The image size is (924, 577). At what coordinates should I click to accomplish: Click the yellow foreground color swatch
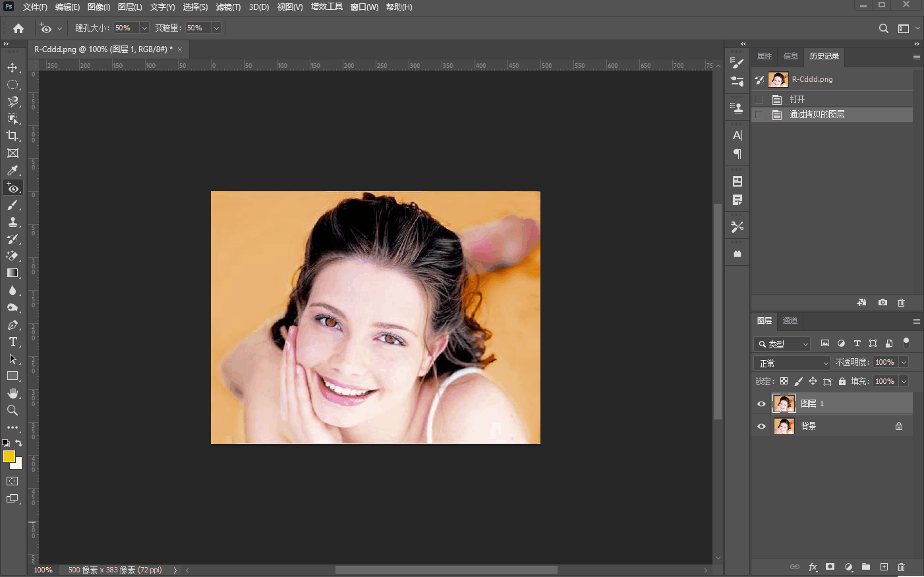coord(9,456)
